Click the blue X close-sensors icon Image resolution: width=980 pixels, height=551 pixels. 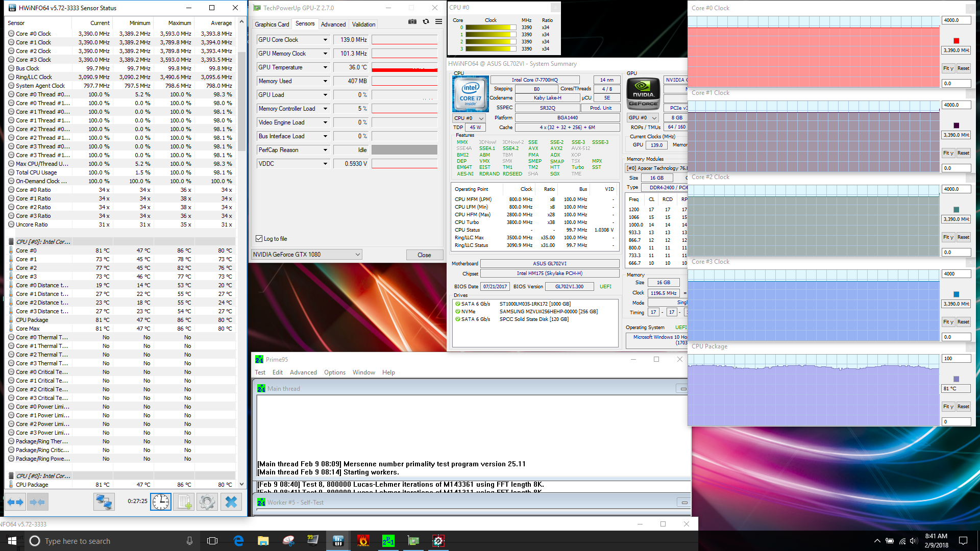coord(231,502)
